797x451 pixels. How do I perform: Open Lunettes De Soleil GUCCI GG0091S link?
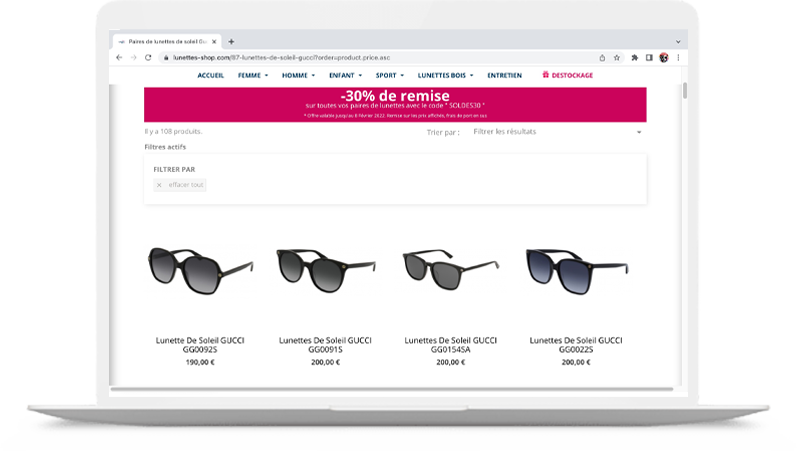click(x=325, y=345)
